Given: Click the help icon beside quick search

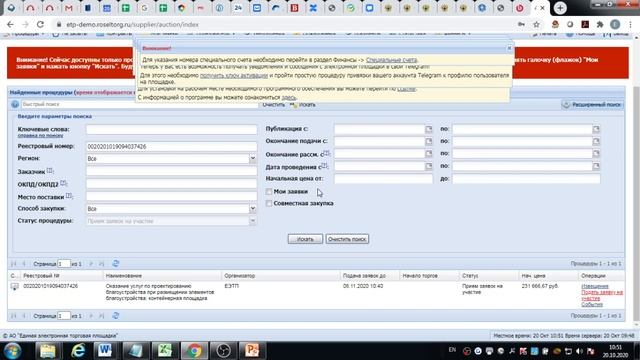Looking at the screenshot, I should coord(15,104).
